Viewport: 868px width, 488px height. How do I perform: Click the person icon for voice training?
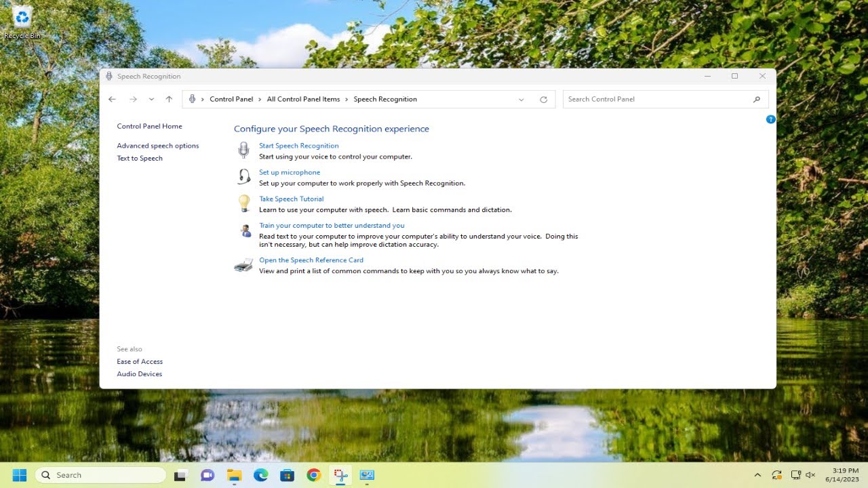[245, 230]
